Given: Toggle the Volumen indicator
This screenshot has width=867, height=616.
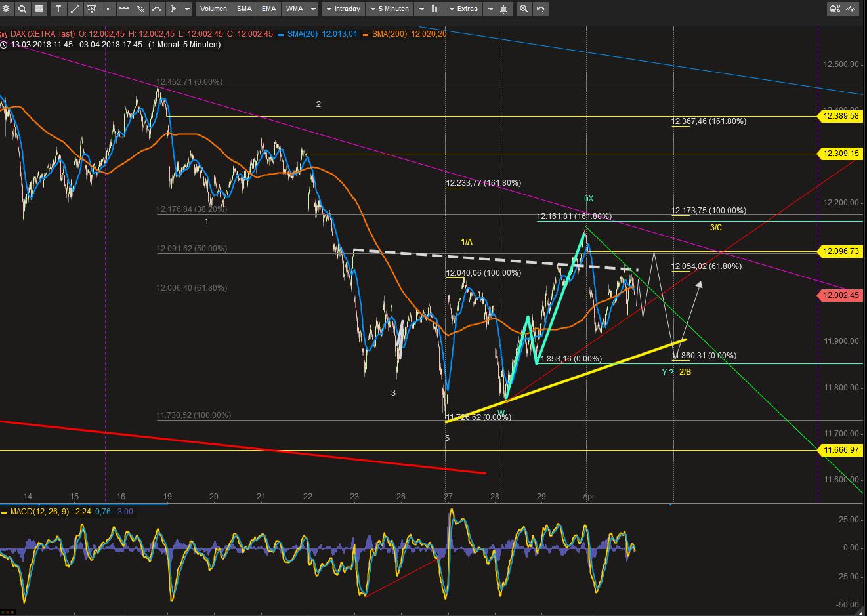Looking at the screenshot, I should pos(214,9).
